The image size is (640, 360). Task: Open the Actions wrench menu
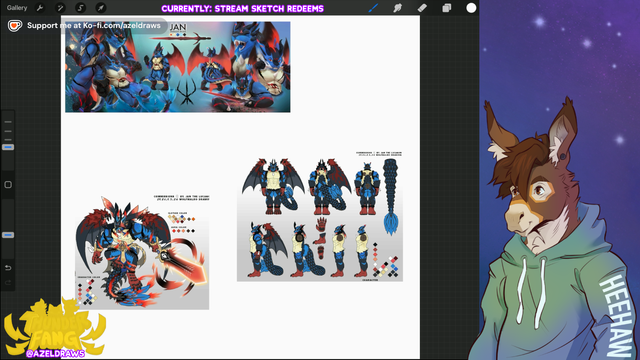click(x=40, y=8)
